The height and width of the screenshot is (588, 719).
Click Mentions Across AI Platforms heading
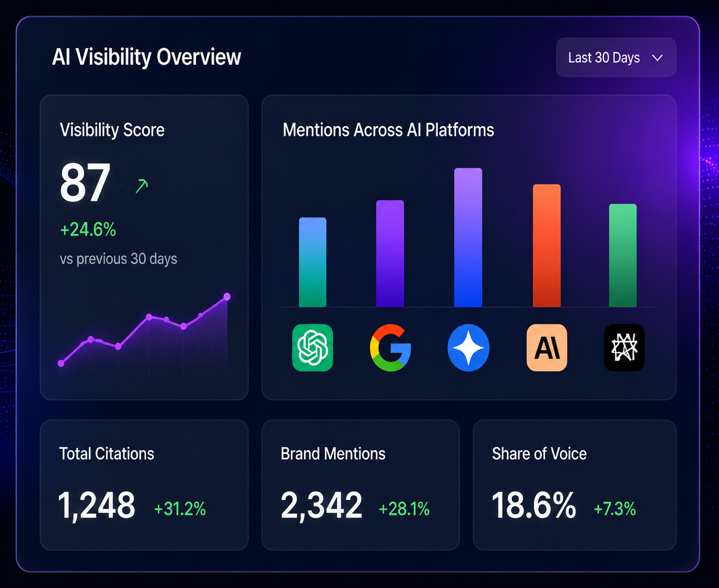pos(389,130)
